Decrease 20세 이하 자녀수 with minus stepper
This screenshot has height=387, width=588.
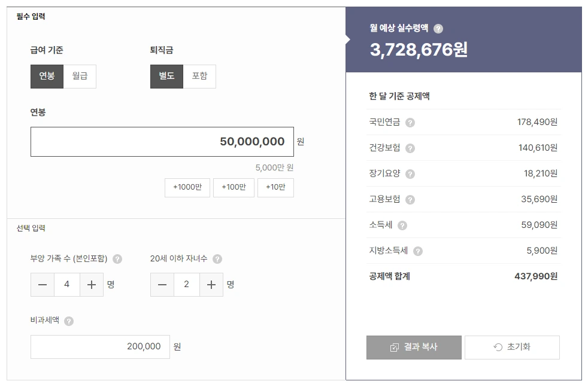coord(162,285)
